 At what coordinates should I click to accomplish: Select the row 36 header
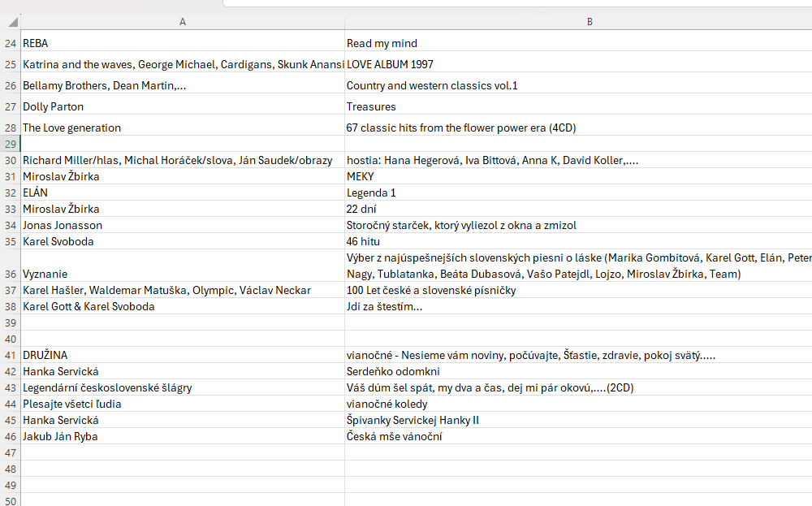tap(11, 275)
